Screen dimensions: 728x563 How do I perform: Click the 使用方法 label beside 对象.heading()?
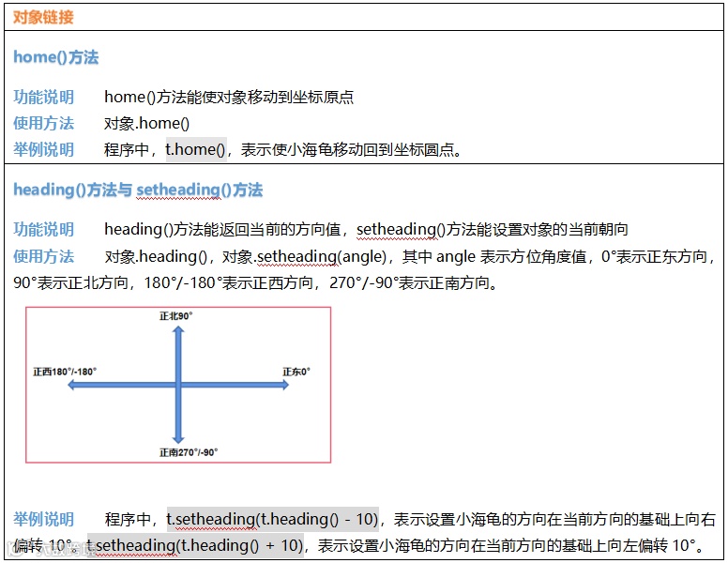pos(44,256)
